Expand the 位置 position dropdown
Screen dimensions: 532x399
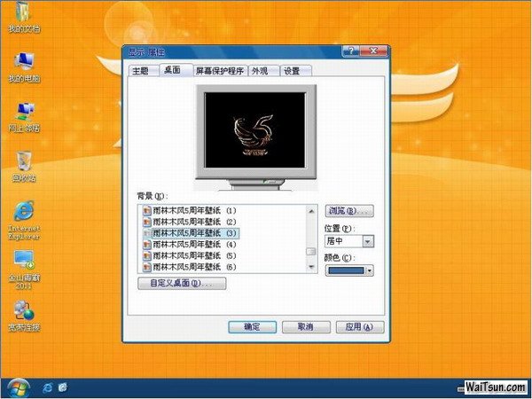pyautogui.click(x=368, y=241)
